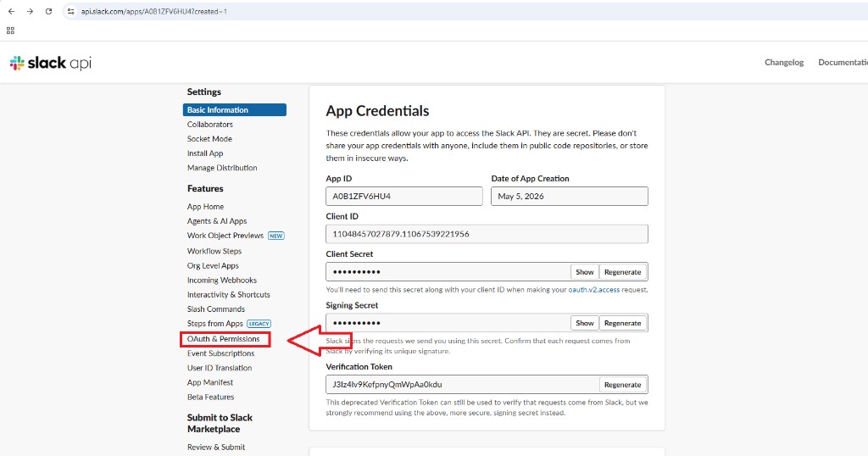Open Slash Commands page
The width and height of the screenshot is (868, 456).
point(216,309)
